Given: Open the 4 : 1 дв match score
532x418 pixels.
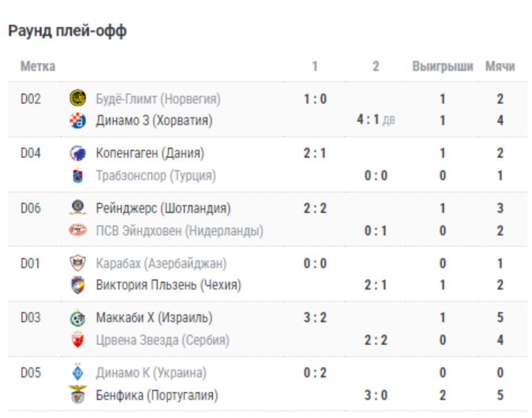Looking at the screenshot, I should click(375, 121).
